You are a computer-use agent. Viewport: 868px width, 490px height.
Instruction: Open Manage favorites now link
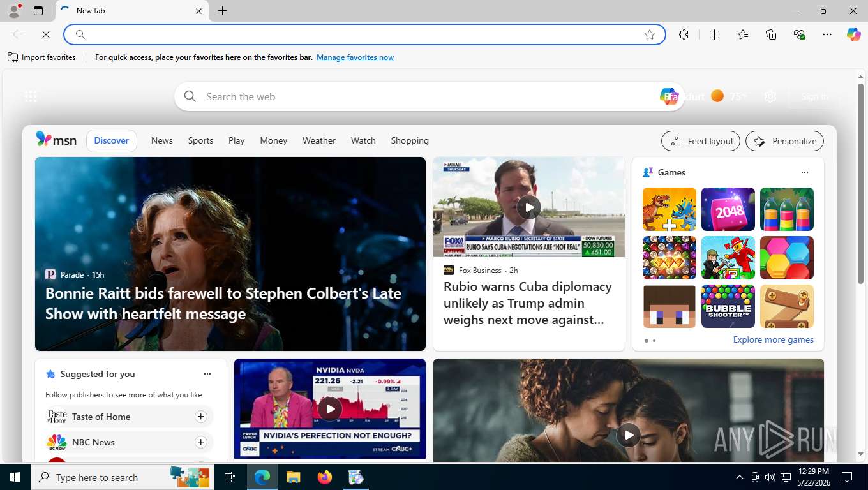point(355,57)
